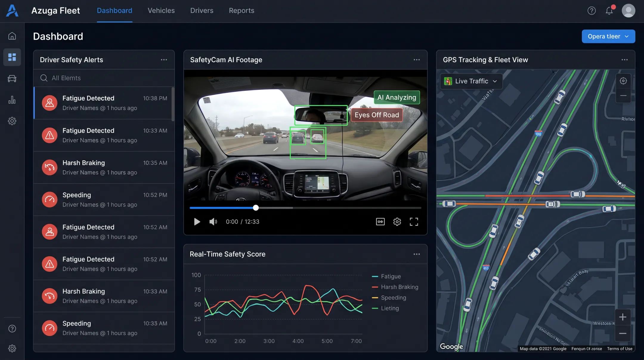This screenshot has width=644, height=360.
Task: Select Speeding alert at 10:52 PM
Action: 104,200
